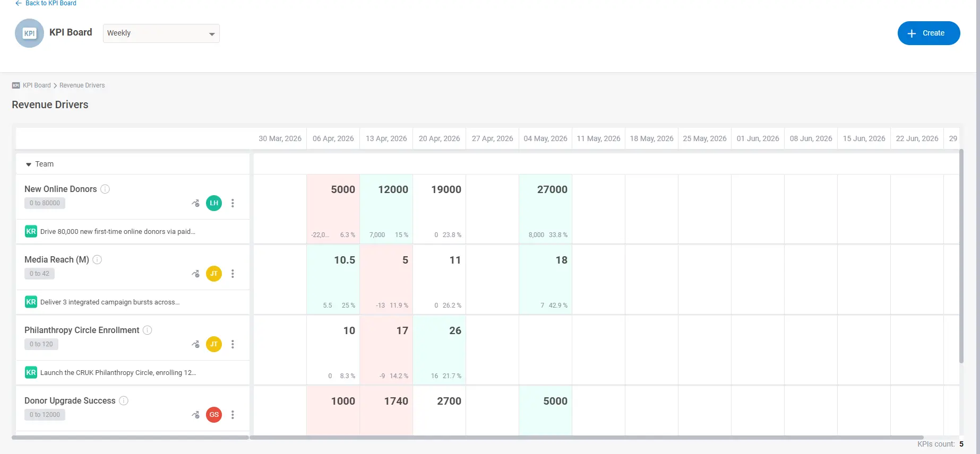This screenshot has height=454, width=980.
Task: Open New Online Donors KPI title
Action: pos(61,189)
